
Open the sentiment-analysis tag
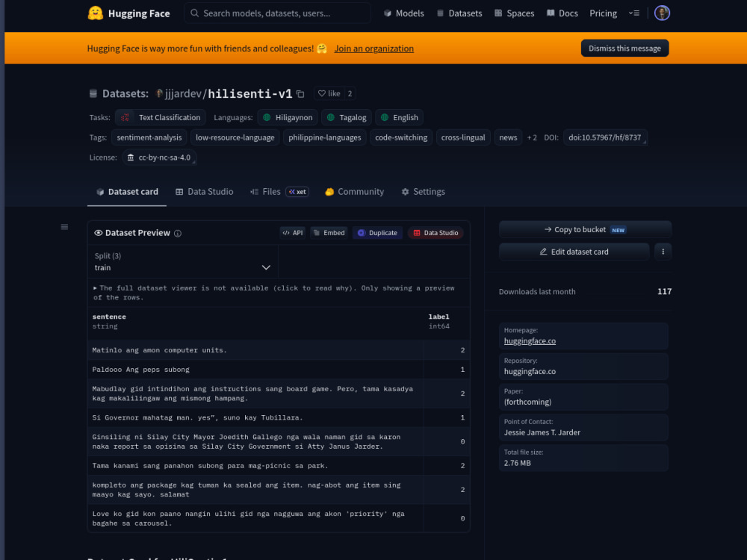click(149, 137)
